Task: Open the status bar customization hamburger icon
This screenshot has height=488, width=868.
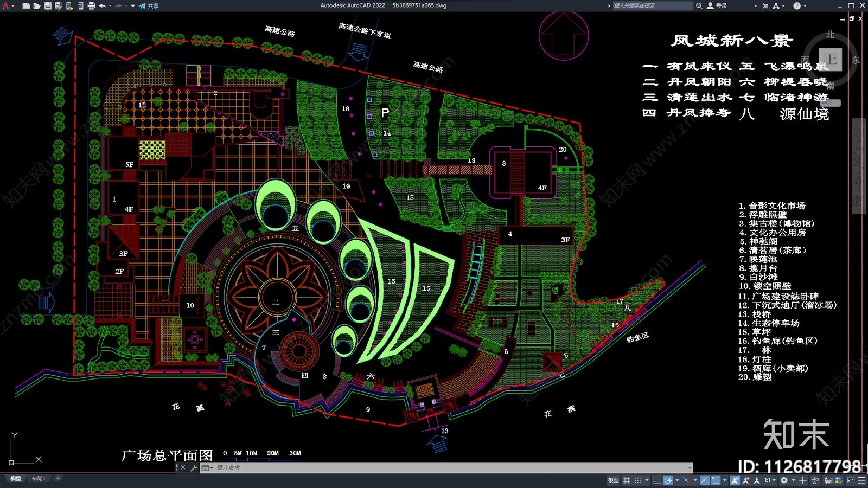Action: point(861,480)
